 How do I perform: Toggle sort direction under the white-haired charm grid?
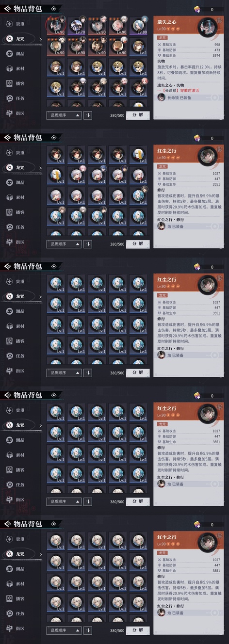point(88,630)
